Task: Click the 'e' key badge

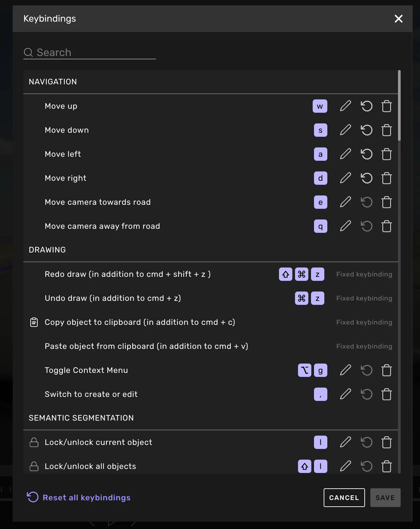Action: (x=321, y=202)
